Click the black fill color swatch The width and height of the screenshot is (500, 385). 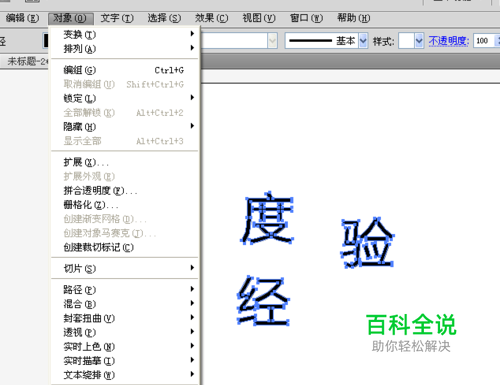(46, 41)
